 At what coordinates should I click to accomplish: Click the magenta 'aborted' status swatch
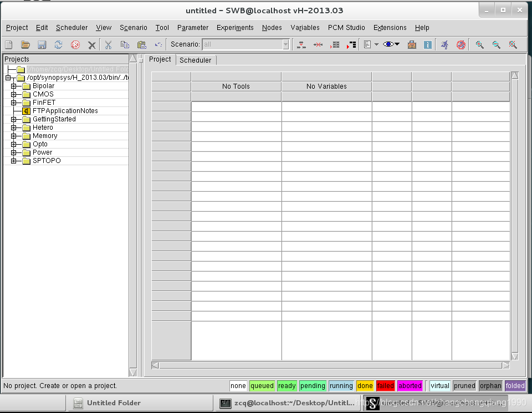[410, 385]
